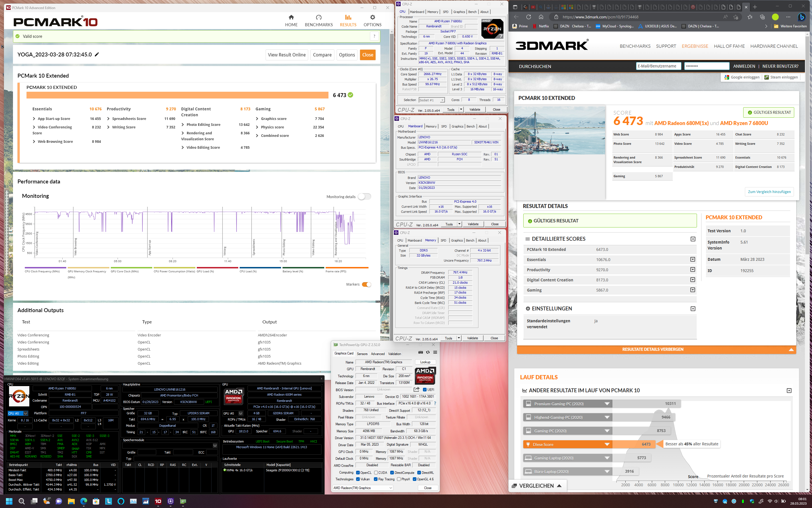Go to the Edge browser home page

tap(541, 17)
